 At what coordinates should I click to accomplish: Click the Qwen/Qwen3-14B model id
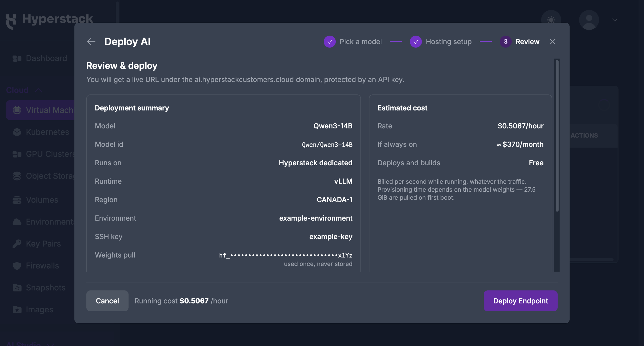coord(327,145)
